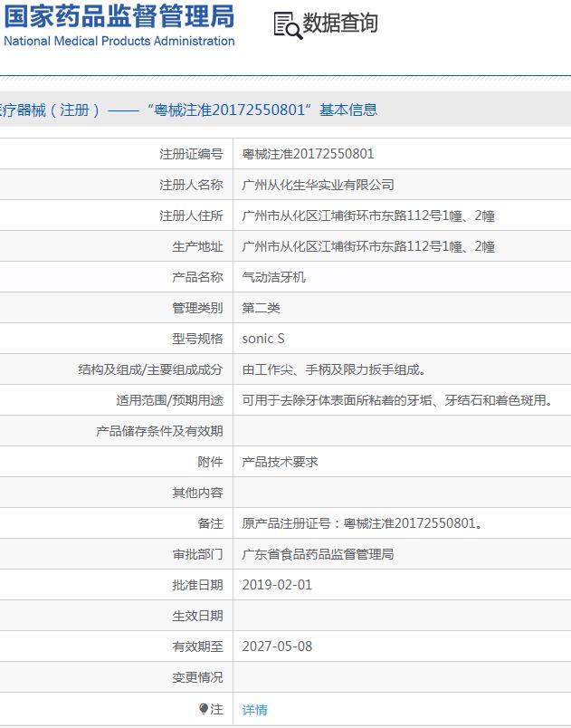Click the 注册证编号 label

191,154
